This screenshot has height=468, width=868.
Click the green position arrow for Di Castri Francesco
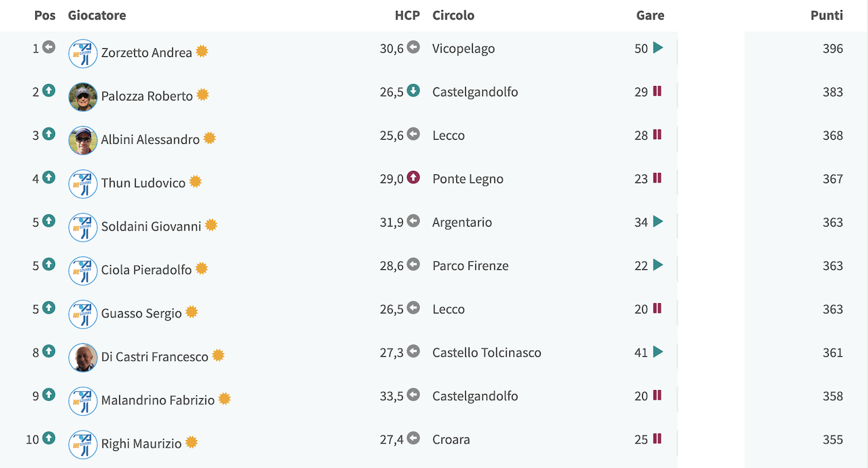click(49, 351)
